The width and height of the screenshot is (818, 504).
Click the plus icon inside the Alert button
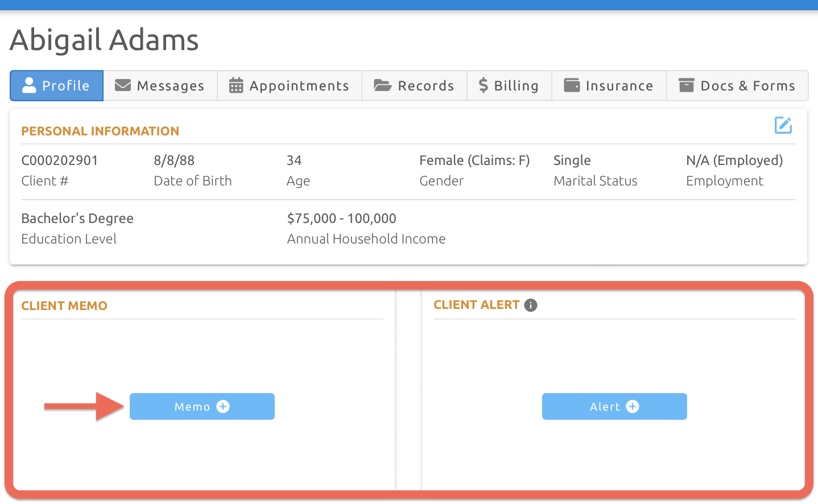633,406
